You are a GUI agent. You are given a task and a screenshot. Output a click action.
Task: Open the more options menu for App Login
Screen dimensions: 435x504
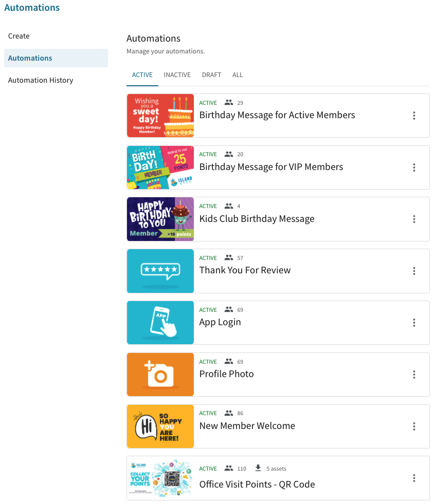point(414,323)
